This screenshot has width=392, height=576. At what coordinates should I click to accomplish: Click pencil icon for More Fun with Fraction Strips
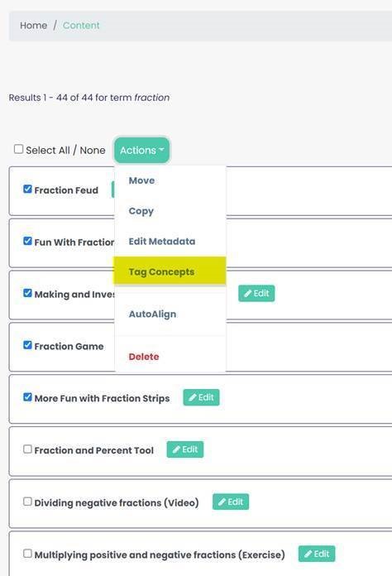click(193, 397)
